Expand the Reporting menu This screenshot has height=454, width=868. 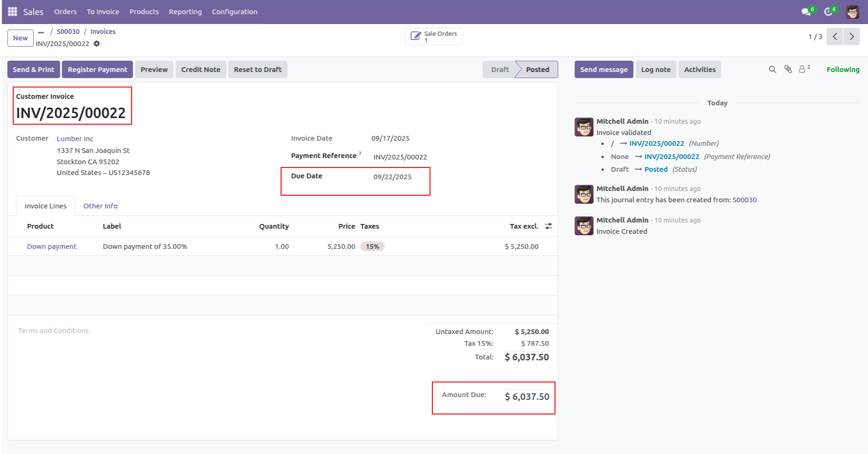click(185, 12)
